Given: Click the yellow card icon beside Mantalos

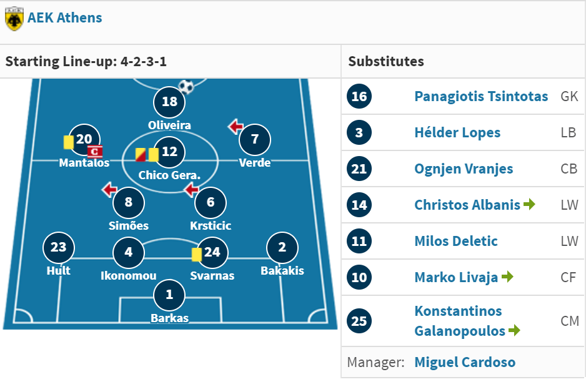Looking at the screenshot, I should pos(68,142).
